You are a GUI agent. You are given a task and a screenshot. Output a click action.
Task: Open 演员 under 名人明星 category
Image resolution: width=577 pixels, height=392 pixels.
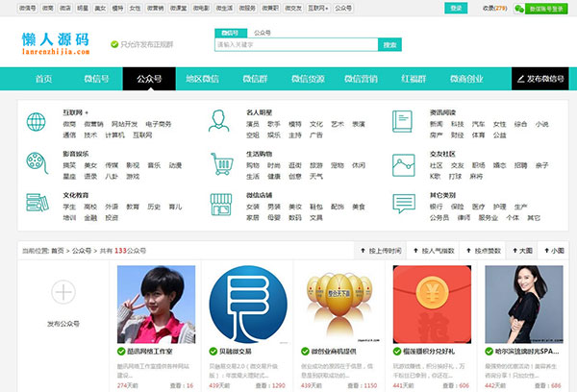252,124
